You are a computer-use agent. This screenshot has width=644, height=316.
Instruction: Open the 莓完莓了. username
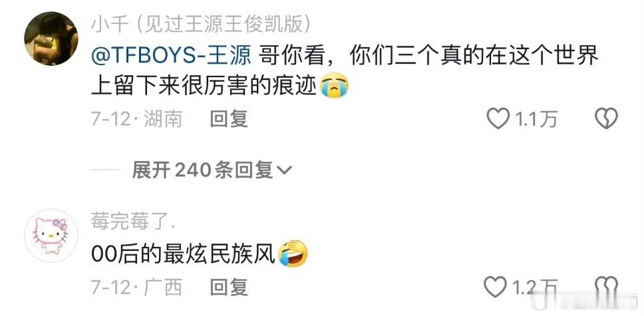coord(133,223)
